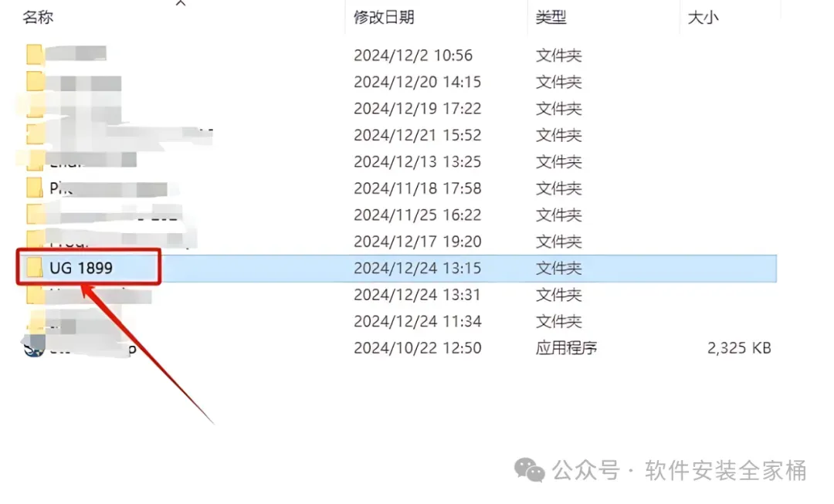This screenshot has height=504, width=834.
Task: Sort by the 大小 column header
Action: click(x=703, y=18)
